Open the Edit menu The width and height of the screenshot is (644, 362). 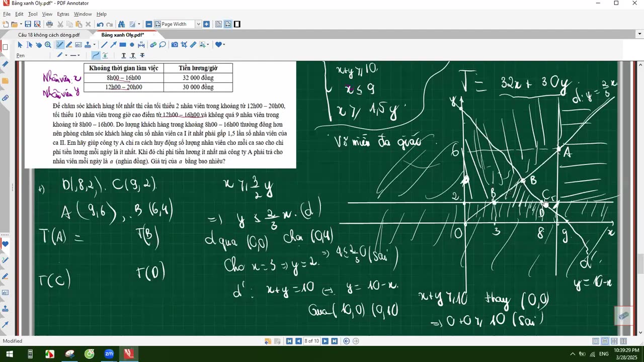click(19, 14)
